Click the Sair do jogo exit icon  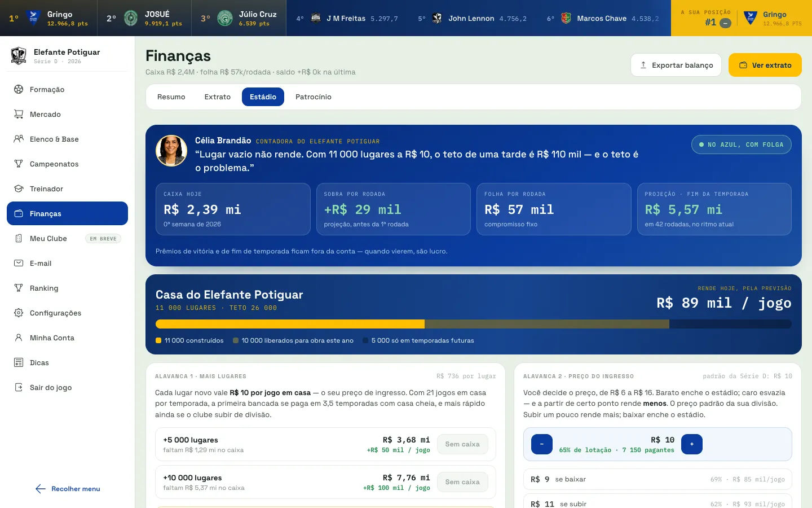(x=19, y=387)
